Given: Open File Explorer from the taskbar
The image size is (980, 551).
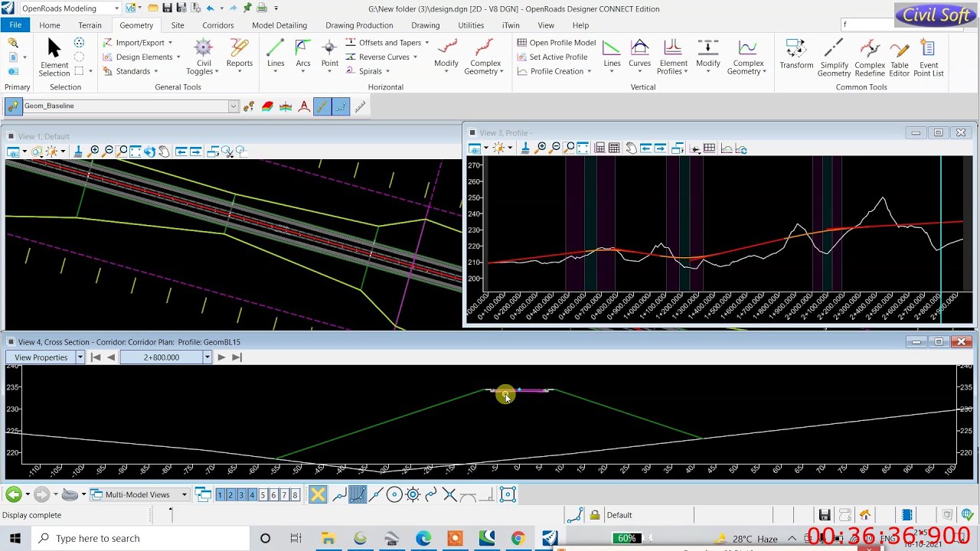Looking at the screenshot, I should 328,539.
